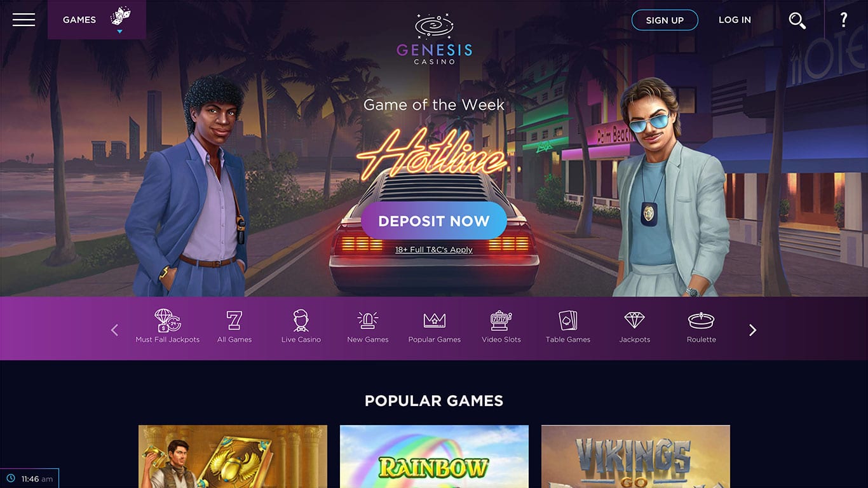Select Must Fall Jackpots category icon
This screenshot has height=488, width=868.
pos(168,327)
